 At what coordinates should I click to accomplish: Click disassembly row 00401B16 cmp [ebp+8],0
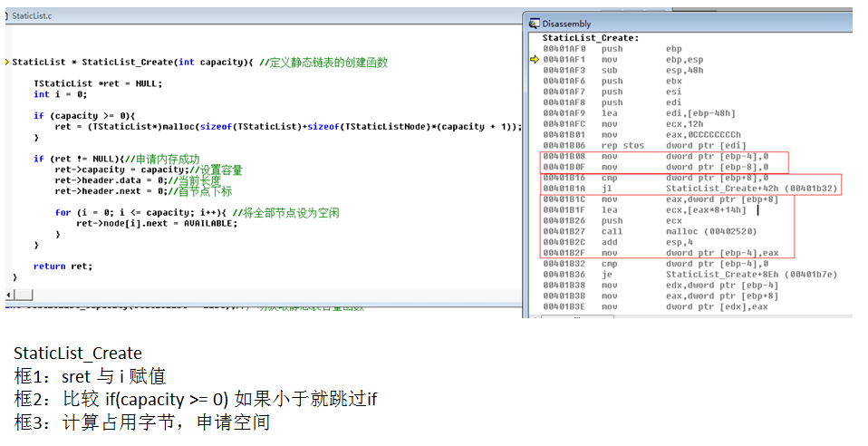tap(656, 178)
